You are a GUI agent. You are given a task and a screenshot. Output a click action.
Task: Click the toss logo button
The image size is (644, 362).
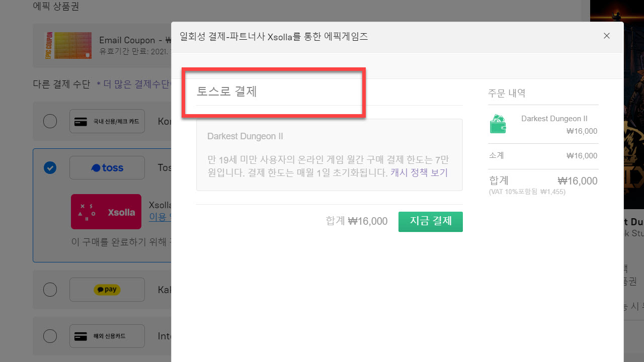click(x=107, y=168)
